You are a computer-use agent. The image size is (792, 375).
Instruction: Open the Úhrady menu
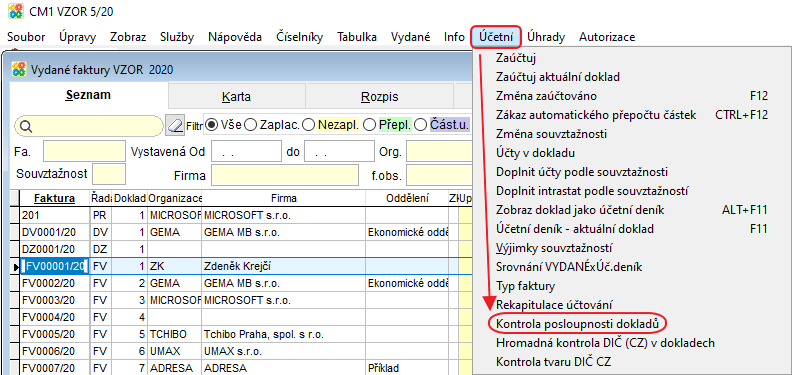point(546,37)
